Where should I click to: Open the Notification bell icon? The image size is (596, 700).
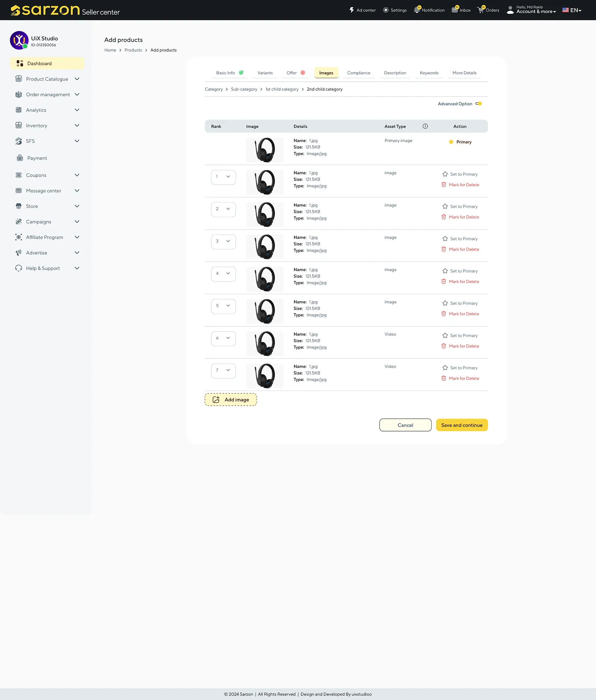click(x=417, y=10)
